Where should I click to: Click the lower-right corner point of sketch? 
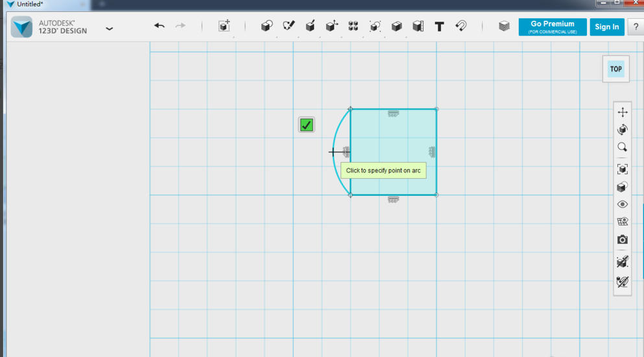pyautogui.click(x=436, y=195)
